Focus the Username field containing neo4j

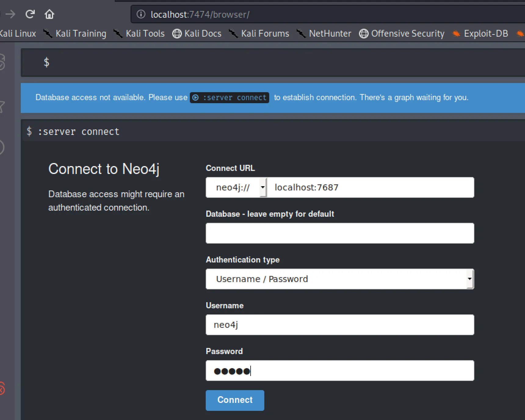point(339,325)
